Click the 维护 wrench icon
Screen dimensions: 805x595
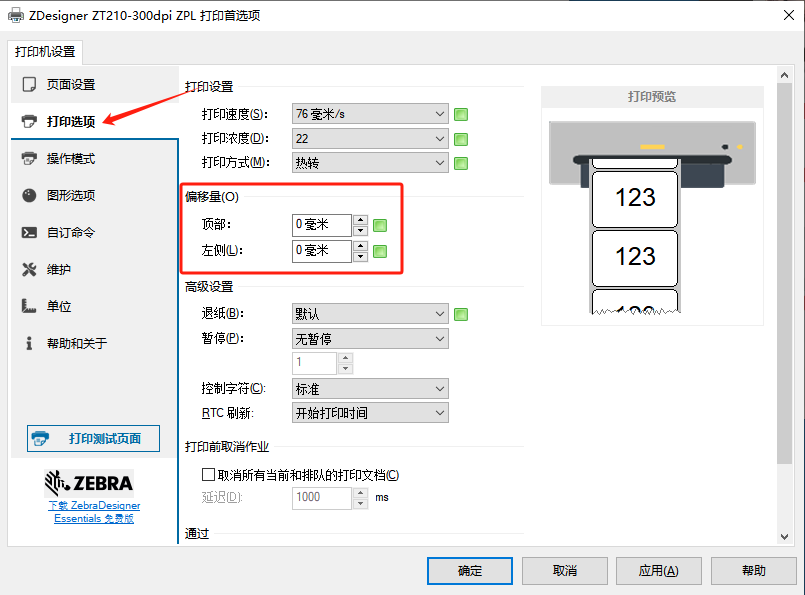[x=29, y=270]
